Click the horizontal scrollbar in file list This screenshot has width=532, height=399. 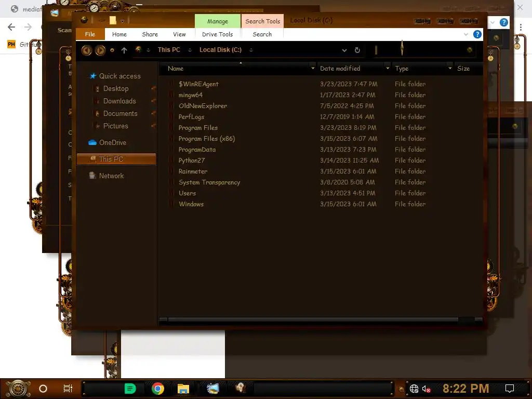313,320
